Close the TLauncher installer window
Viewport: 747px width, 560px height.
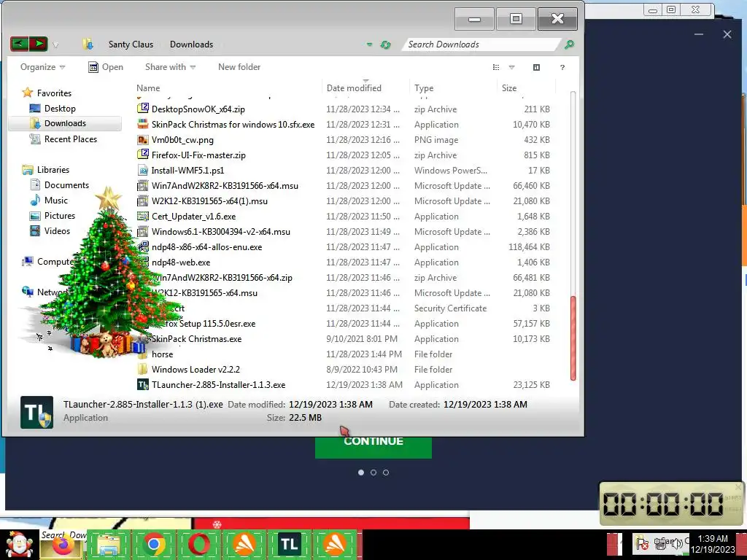(x=727, y=34)
